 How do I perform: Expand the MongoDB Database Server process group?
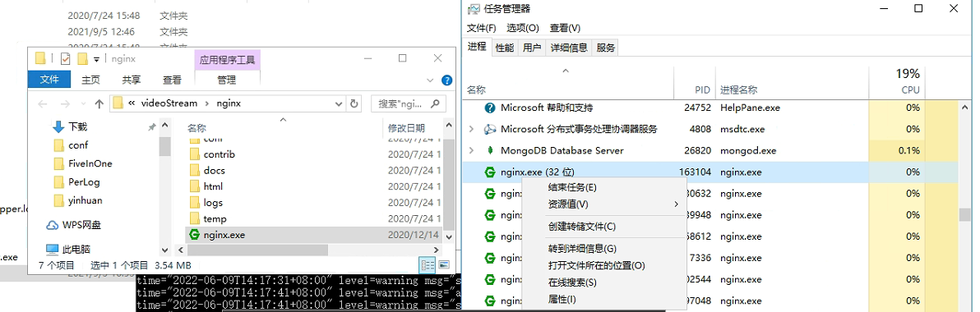coord(472,150)
